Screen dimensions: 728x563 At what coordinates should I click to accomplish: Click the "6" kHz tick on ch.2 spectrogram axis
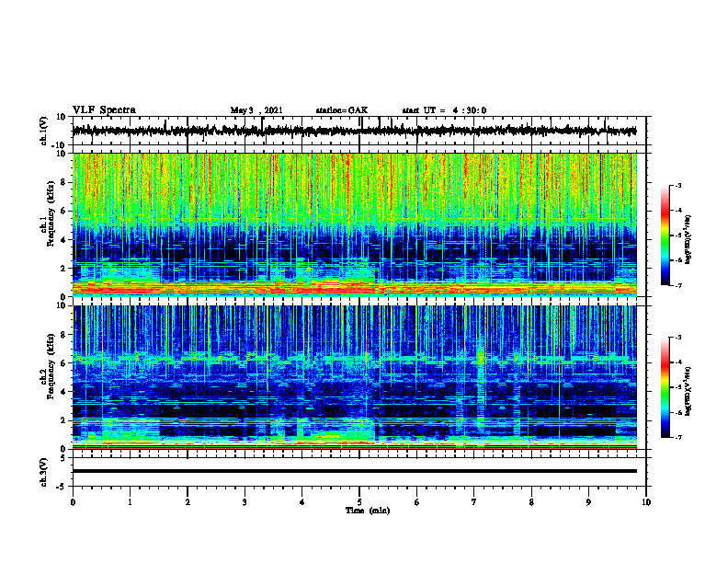[x=63, y=363]
